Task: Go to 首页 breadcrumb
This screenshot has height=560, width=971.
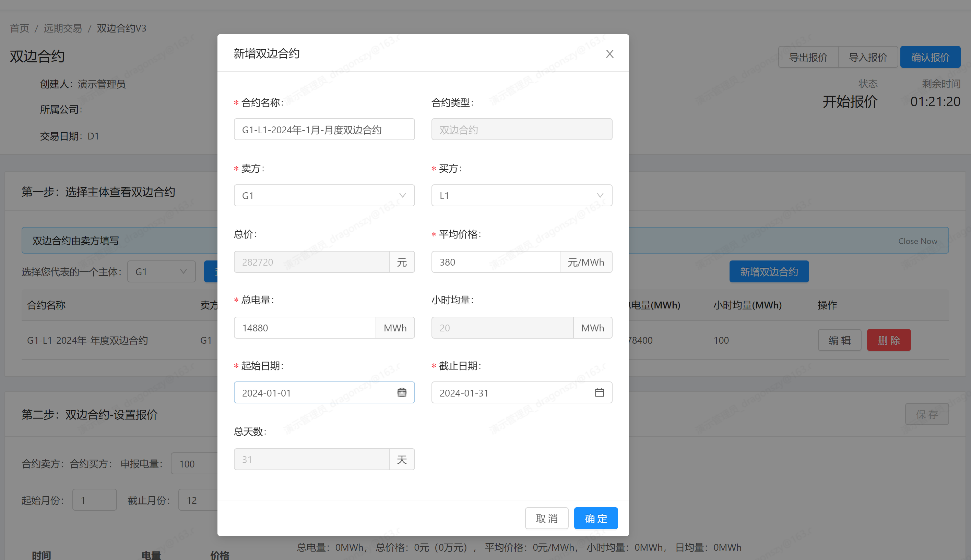Action: click(19, 28)
